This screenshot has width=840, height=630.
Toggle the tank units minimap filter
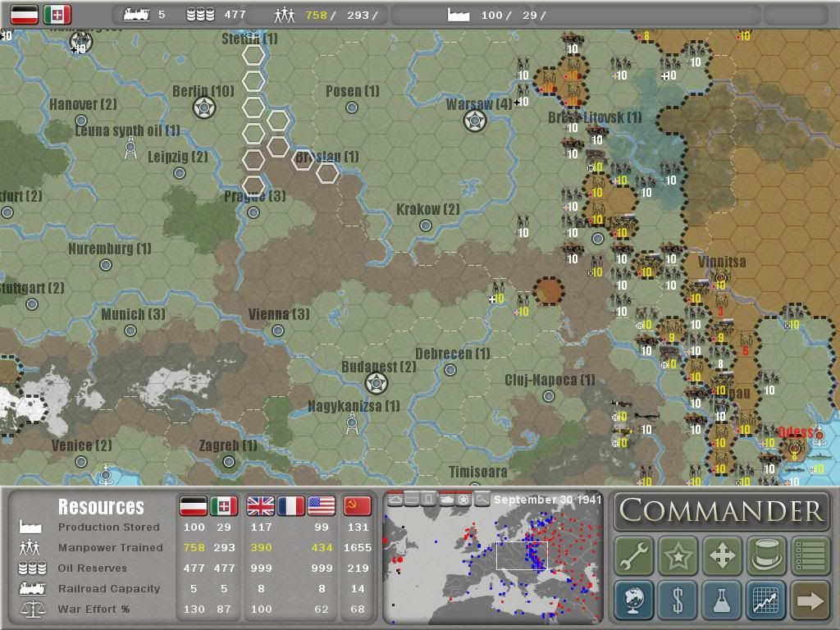(x=446, y=500)
